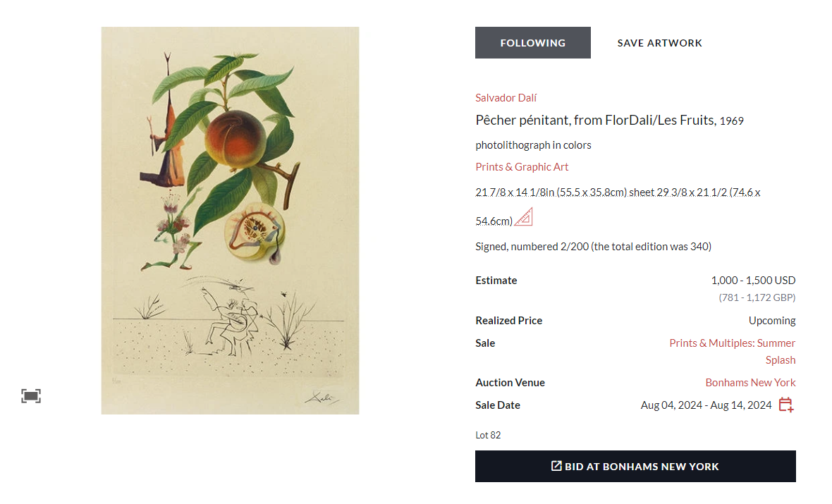
Task: Click the photolithograph in colors medium text
Action: tap(533, 145)
